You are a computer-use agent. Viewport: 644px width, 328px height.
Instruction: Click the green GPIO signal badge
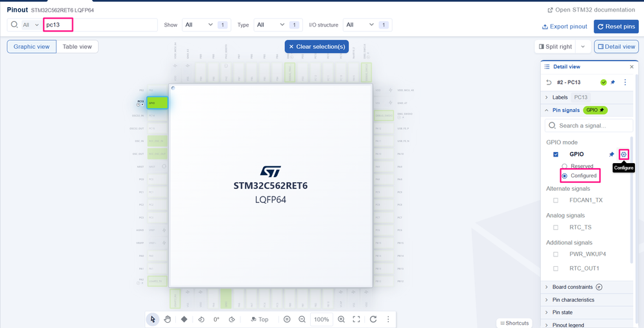coord(595,110)
